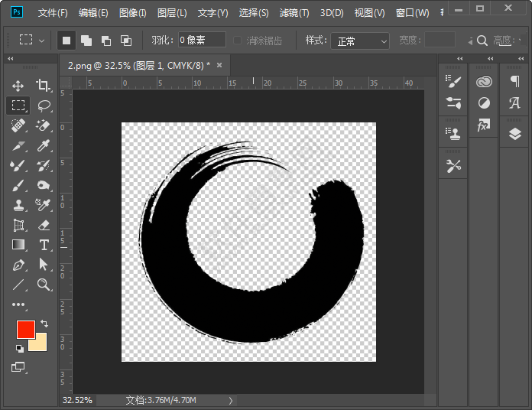The width and height of the screenshot is (532, 410).
Task: Click the Photoshop Ps logo icon
Action: tap(17, 12)
